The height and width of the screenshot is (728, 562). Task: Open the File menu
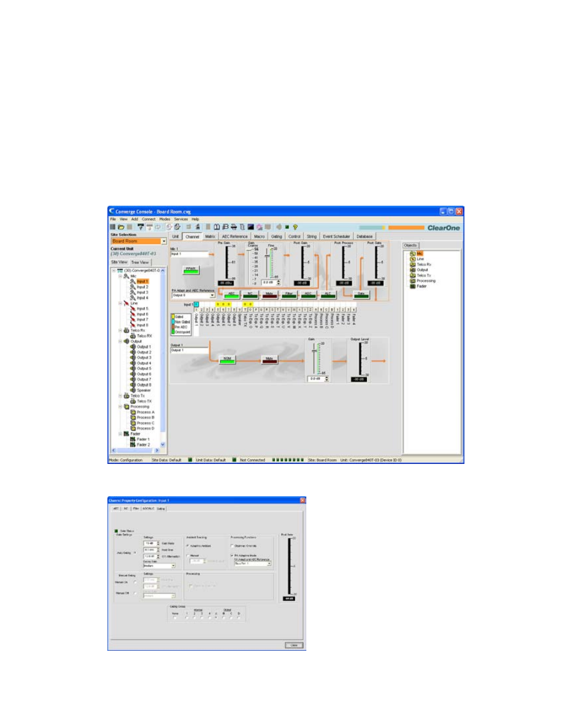click(x=113, y=219)
